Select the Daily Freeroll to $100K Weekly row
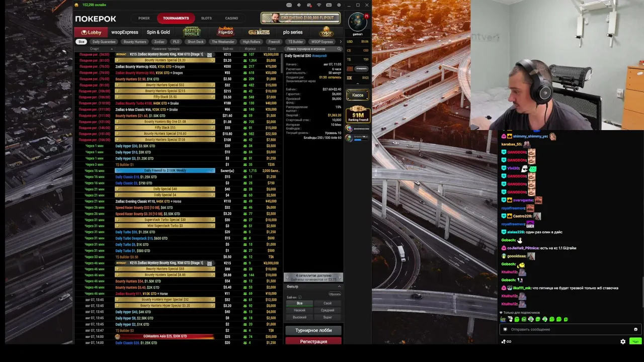This screenshot has width=644, height=362. 179,170
